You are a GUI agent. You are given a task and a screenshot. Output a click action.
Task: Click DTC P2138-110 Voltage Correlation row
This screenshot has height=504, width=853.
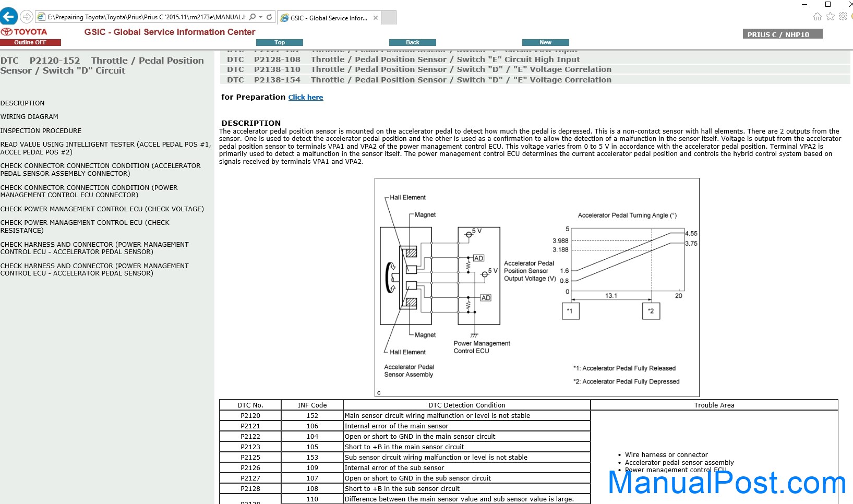(535, 69)
